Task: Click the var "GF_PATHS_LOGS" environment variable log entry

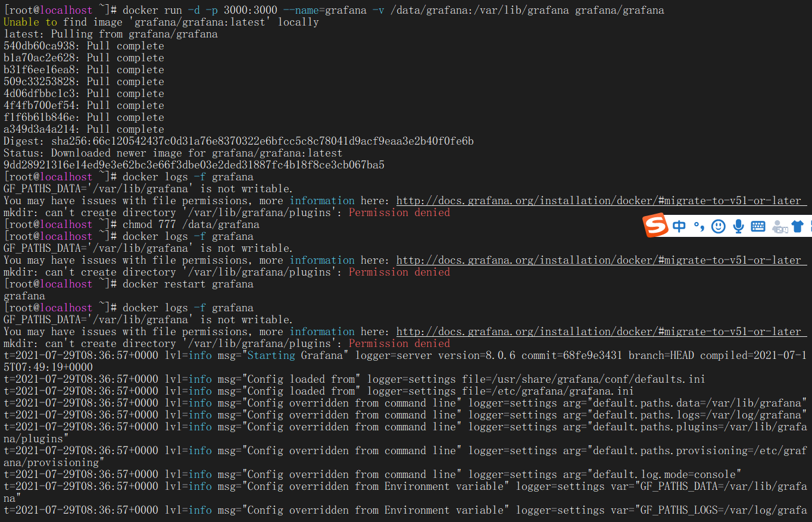Action: (405, 510)
